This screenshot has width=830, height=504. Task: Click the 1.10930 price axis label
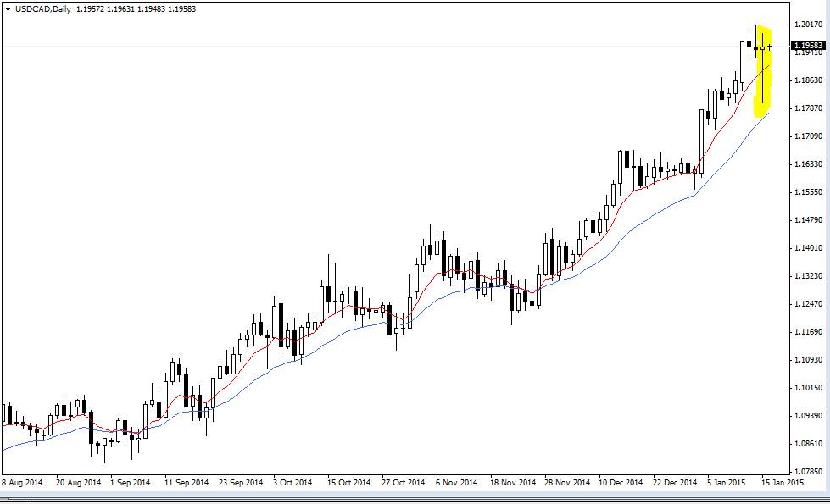pyautogui.click(x=809, y=360)
